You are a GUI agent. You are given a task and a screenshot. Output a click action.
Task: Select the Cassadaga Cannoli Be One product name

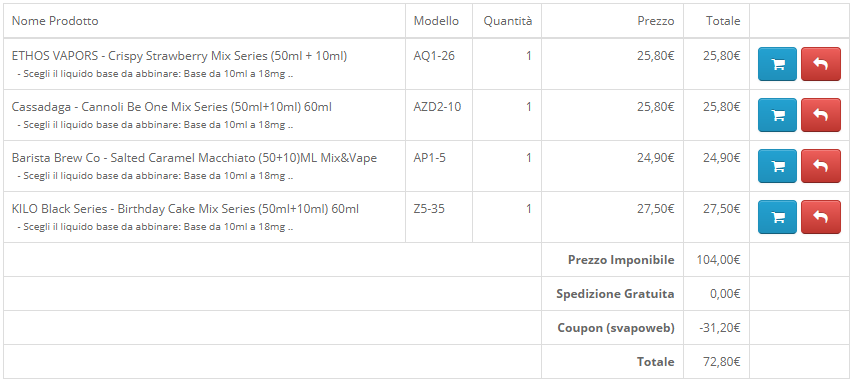click(172, 107)
